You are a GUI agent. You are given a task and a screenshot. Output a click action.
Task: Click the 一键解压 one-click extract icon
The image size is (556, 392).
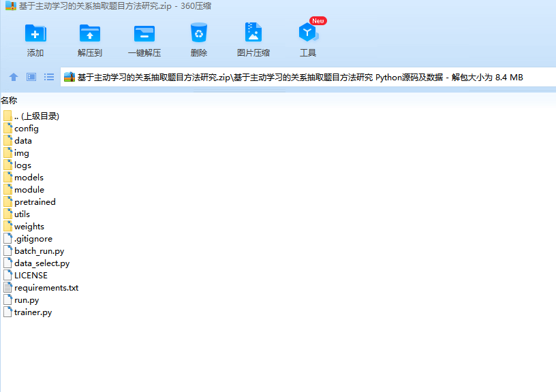pos(144,33)
